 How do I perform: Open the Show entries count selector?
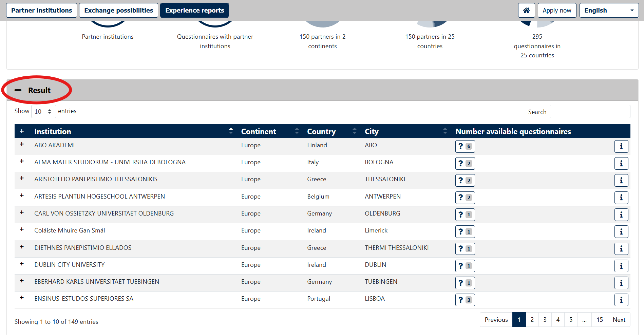pos(43,111)
